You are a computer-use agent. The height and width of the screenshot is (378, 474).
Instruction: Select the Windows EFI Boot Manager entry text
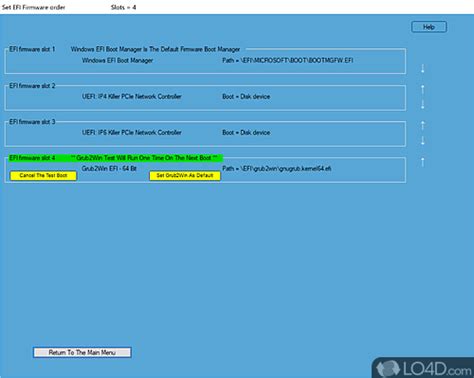(117, 60)
